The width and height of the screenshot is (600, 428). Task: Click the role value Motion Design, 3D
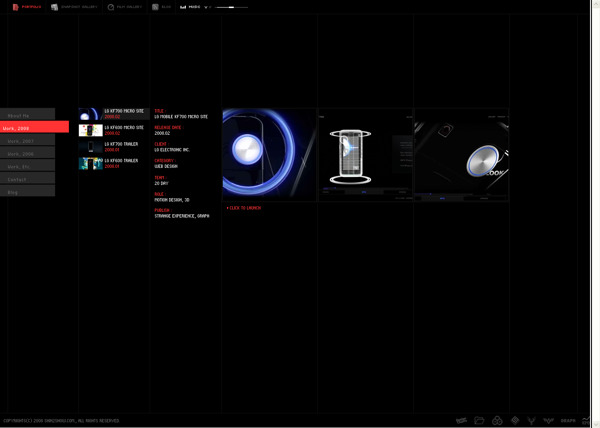point(171,200)
